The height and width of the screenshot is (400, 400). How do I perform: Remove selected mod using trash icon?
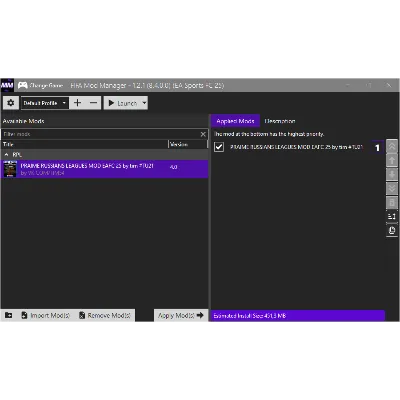(392, 202)
